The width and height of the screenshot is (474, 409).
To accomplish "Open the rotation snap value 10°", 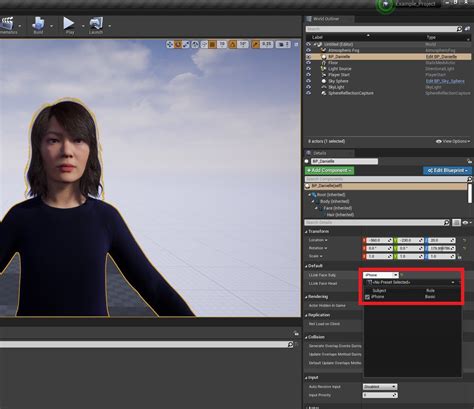I will click(243, 44).
